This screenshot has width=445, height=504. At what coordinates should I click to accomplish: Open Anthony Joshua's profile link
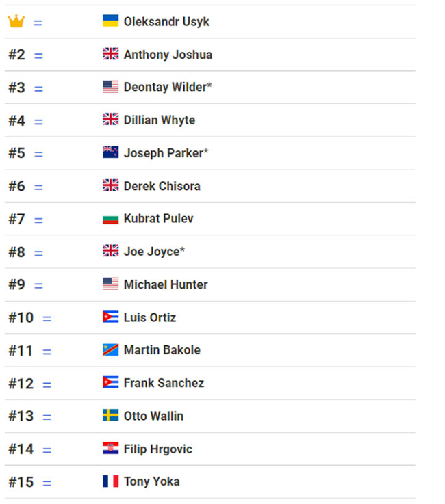point(168,55)
